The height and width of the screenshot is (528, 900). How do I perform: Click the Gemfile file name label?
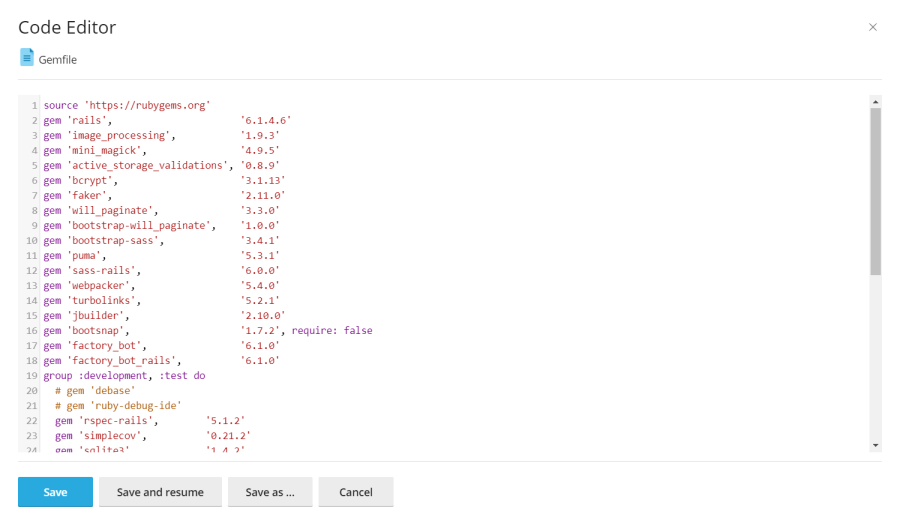[57, 60]
